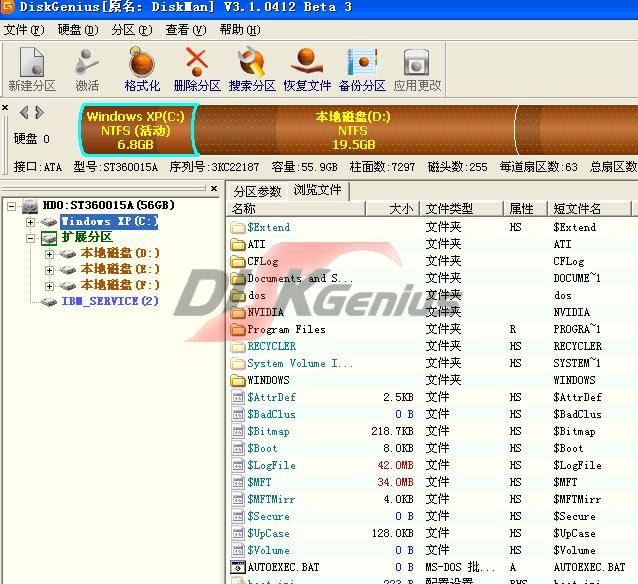Select the CFLog folder icon
This screenshot has width=638, height=584.
point(237,261)
